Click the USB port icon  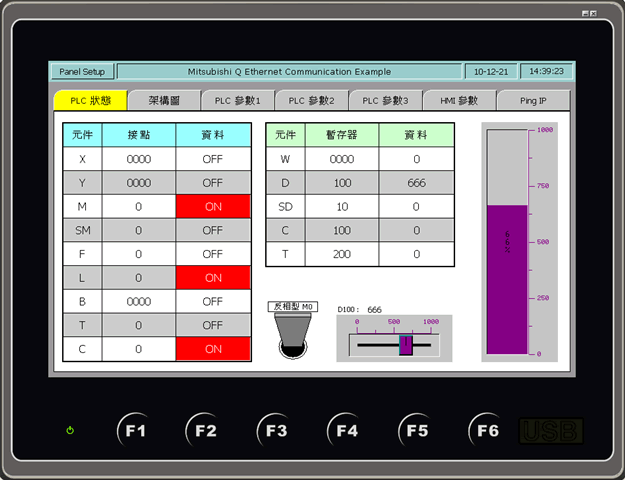click(551, 431)
